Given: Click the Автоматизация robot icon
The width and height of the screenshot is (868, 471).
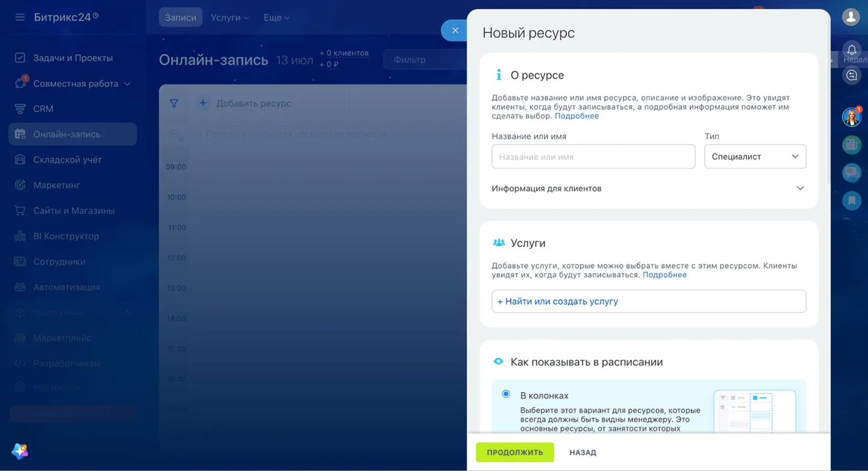Looking at the screenshot, I should [x=20, y=287].
